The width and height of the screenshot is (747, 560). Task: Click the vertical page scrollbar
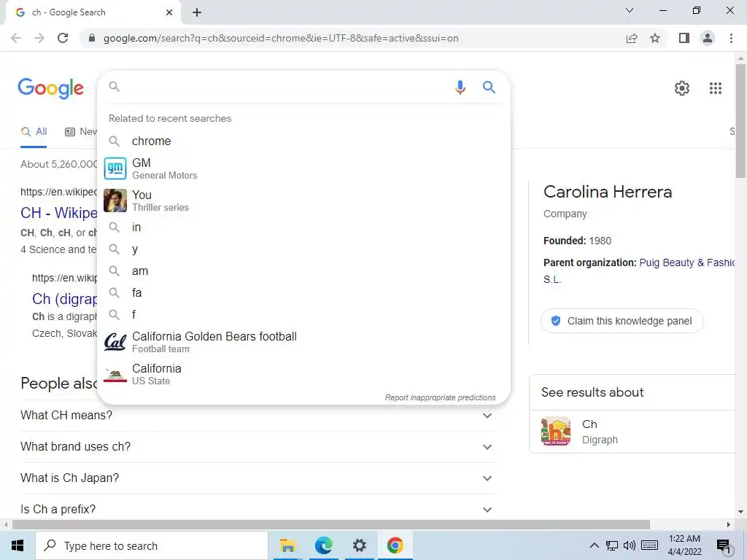point(740,122)
